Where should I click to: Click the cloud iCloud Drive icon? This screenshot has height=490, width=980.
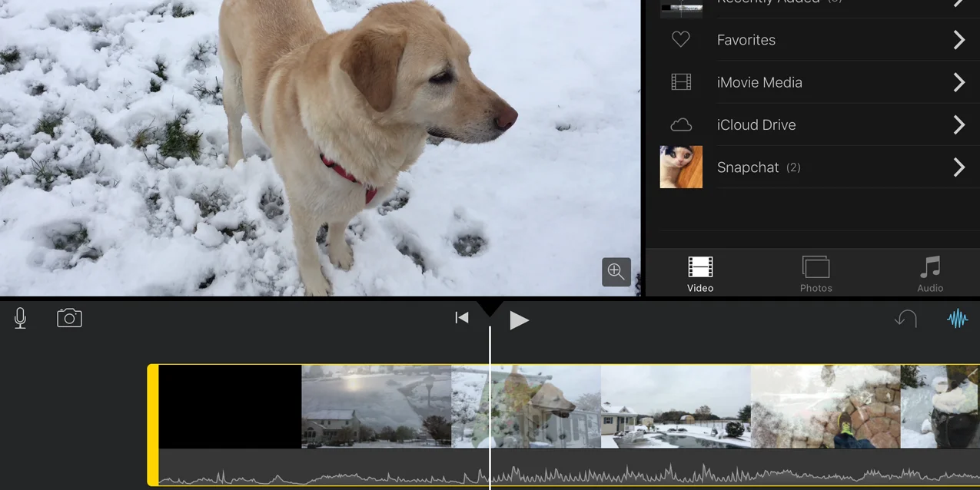(x=681, y=124)
